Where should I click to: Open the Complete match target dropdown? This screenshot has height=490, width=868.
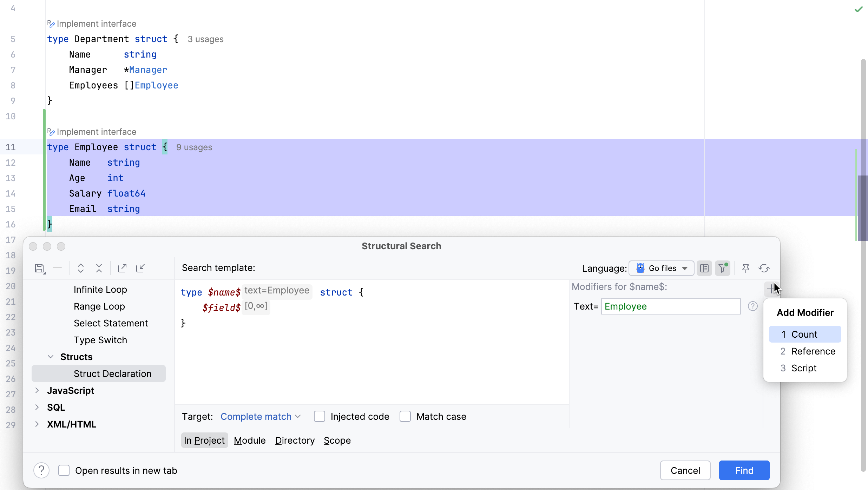point(260,416)
